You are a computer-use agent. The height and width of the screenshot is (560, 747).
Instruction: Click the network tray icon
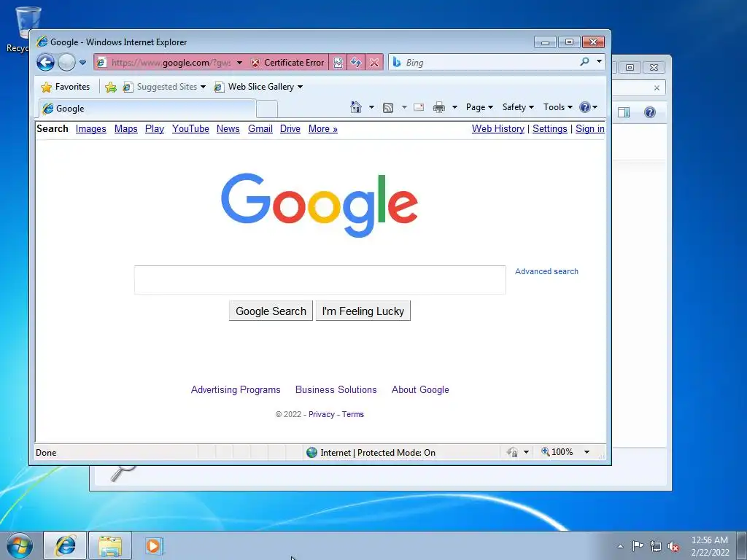(656, 546)
